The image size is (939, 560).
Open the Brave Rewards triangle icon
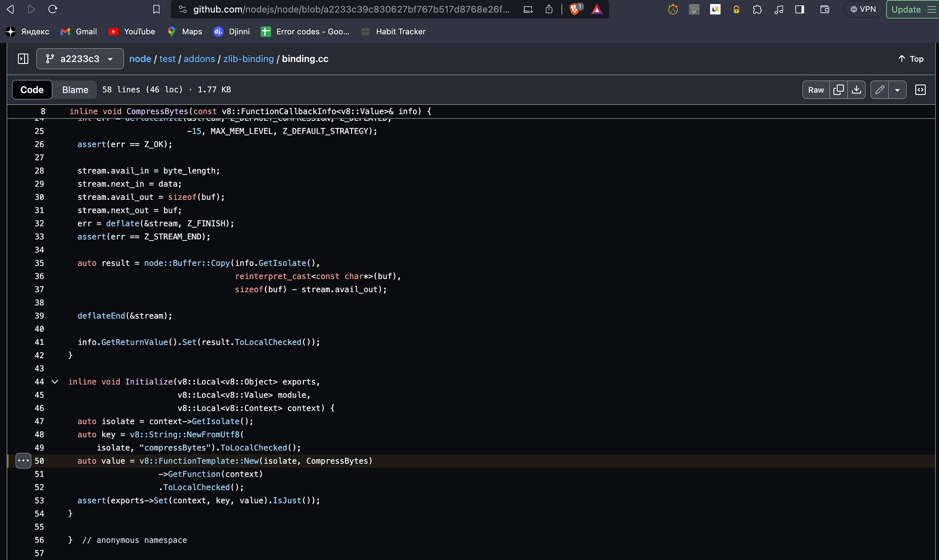(x=597, y=9)
